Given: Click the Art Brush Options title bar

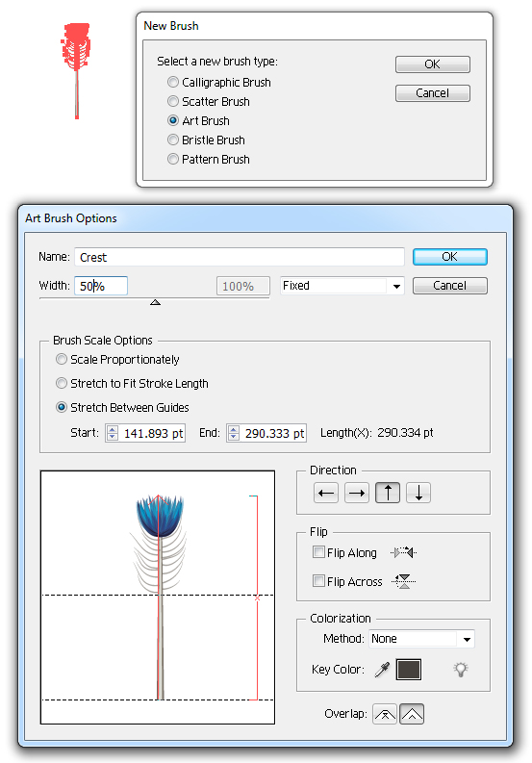Looking at the screenshot, I should pos(266,218).
